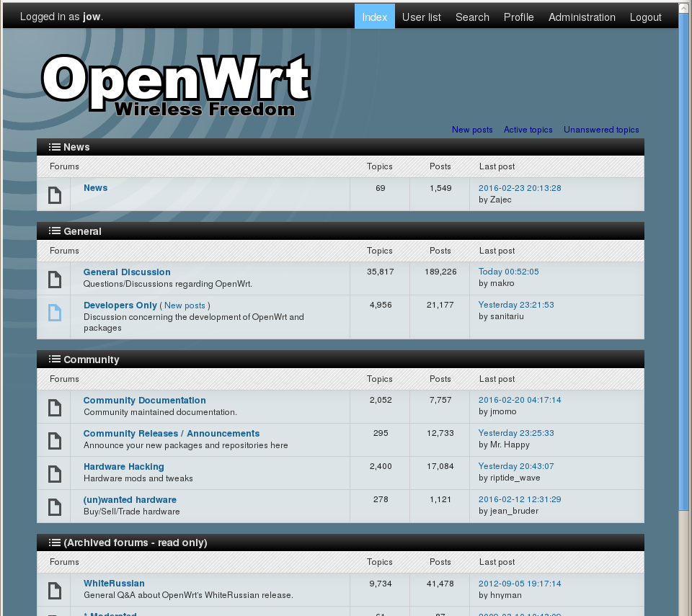Image resolution: width=692 pixels, height=616 pixels.
Task: Click the 12,733 posts count
Action: tap(440, 433)
